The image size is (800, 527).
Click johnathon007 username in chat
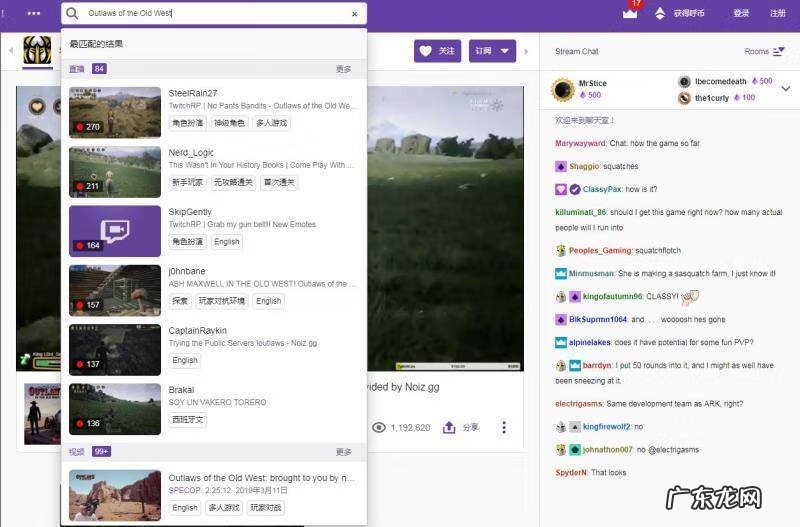pos(608,449)
